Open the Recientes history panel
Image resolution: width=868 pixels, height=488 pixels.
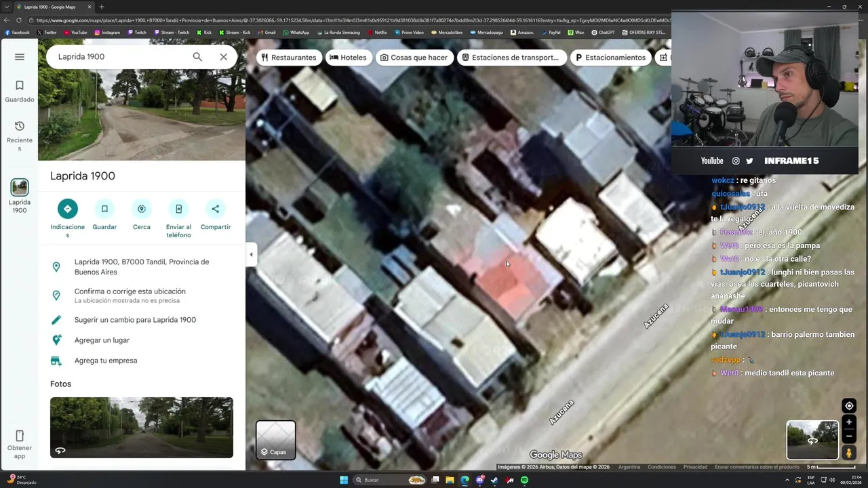pos(20,136)
